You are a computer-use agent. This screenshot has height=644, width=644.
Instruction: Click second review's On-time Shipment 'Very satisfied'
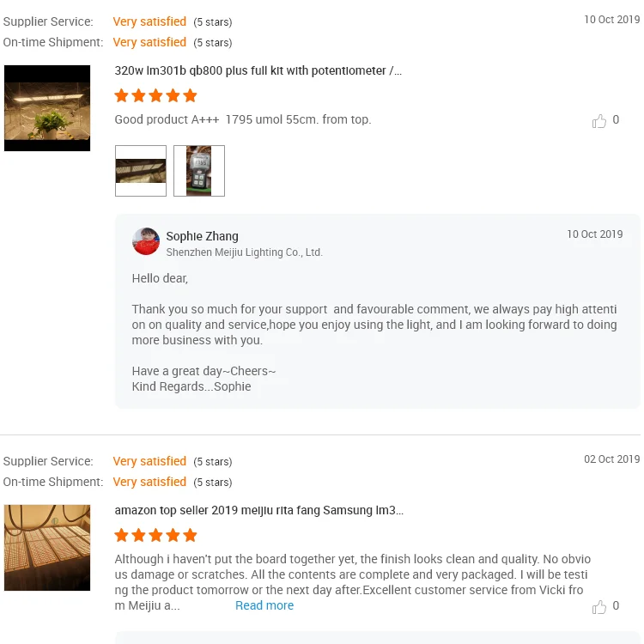[149, 482]
